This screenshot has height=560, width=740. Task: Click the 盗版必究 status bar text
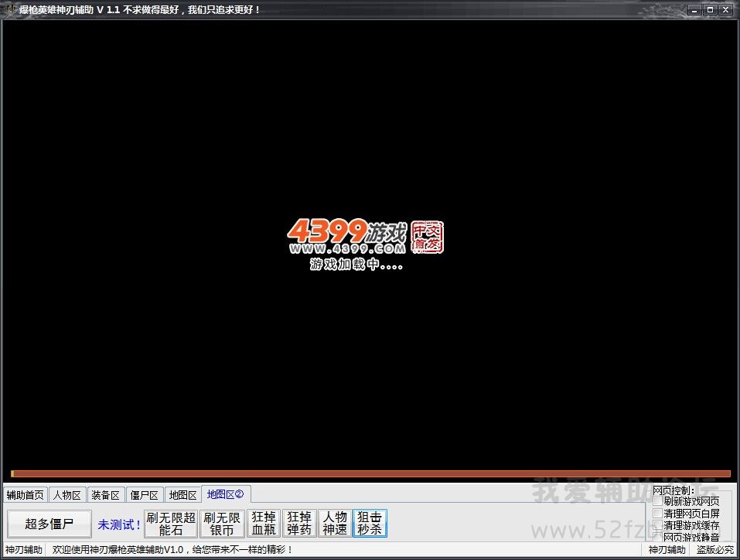tap(715, 550)
